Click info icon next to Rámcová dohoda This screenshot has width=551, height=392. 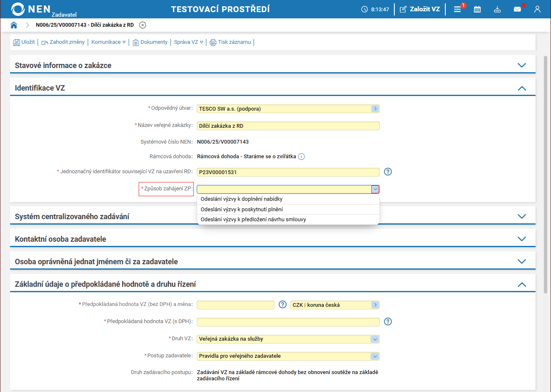pyautogui.click(x=301, y=157)
